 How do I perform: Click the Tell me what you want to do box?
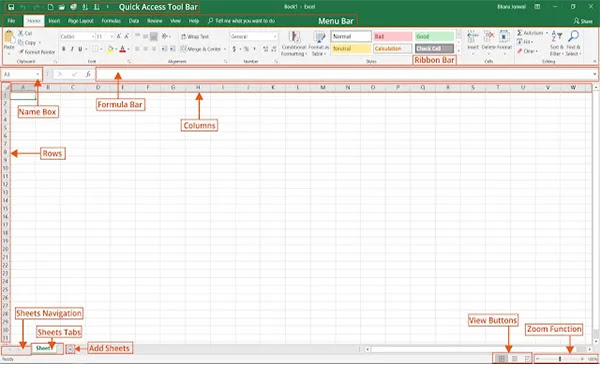(241, 21)
